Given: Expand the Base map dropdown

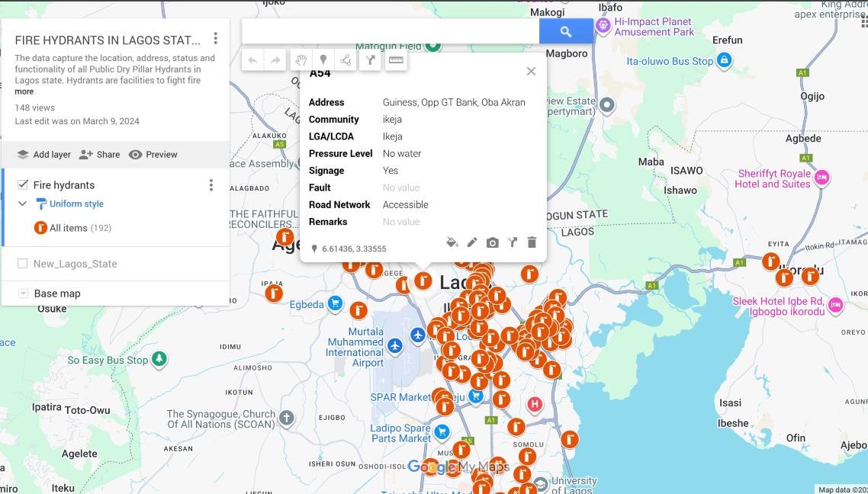Looking at the screenshot, I should click(x=23, y=294).
